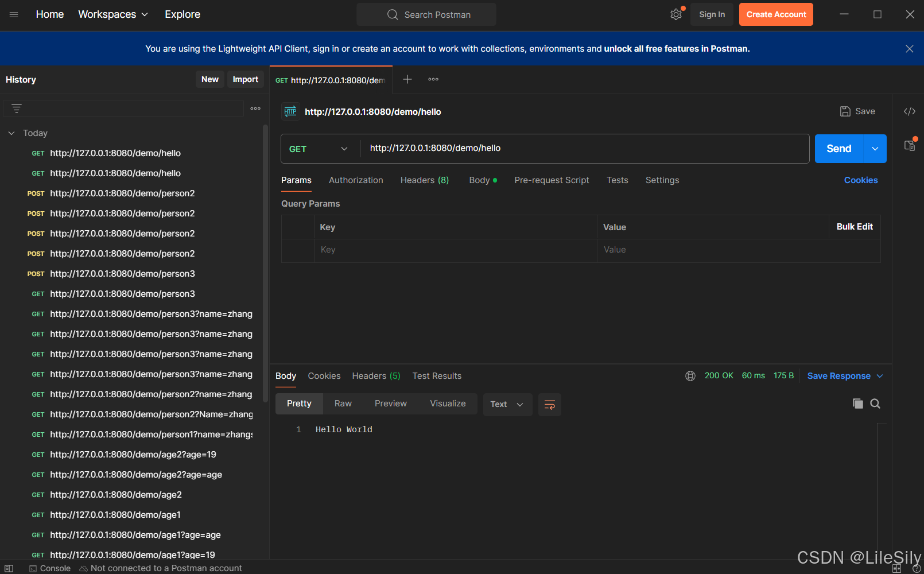Open the settings gear icon
The height and width of the screenshot is (574, 924).
pos(676,15)
